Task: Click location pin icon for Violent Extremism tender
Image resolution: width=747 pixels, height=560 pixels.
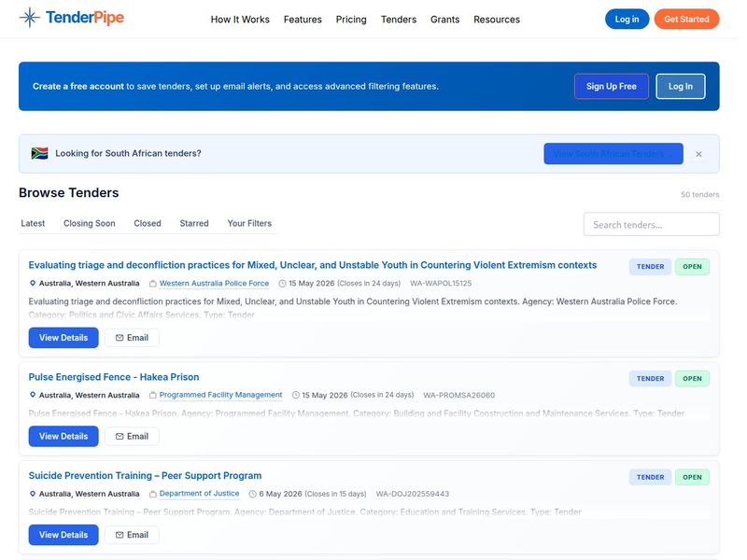Action: coord(33,283)
